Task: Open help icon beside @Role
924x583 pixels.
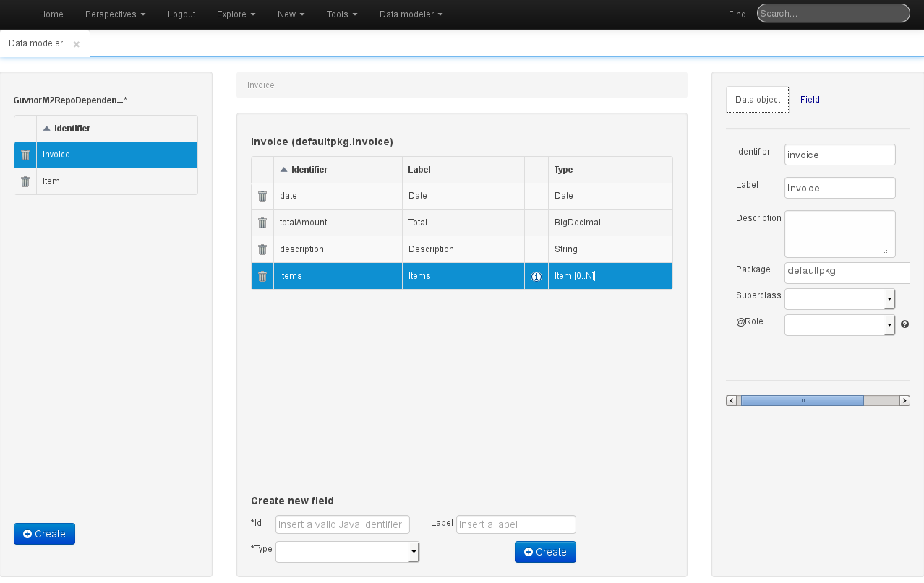Action: 904,324
